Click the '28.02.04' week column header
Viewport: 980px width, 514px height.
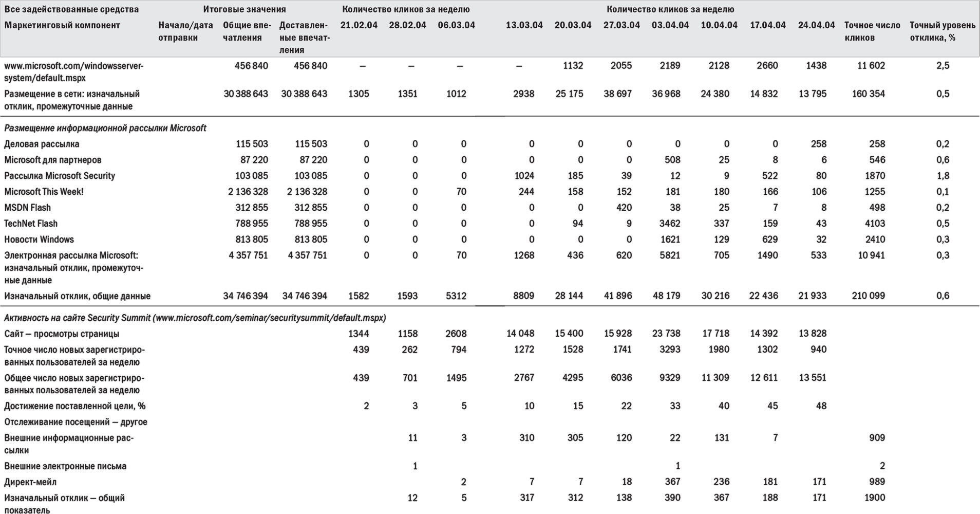[x=407, y=25]
